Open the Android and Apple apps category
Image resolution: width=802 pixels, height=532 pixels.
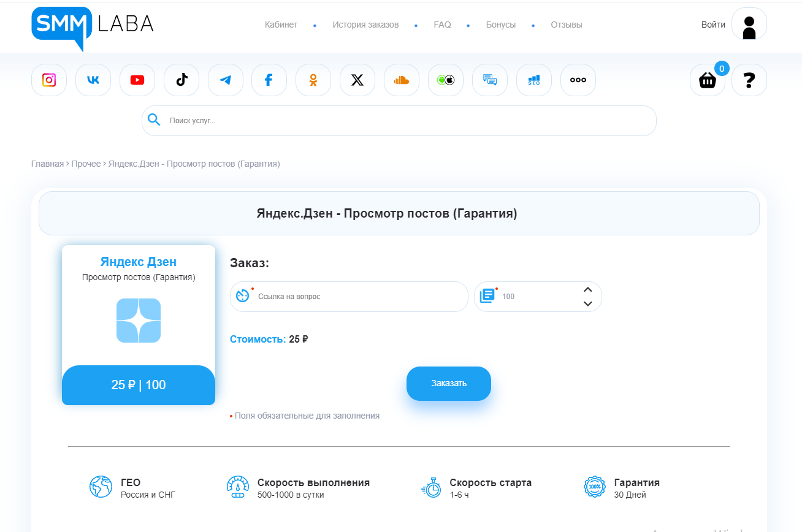click(446, 80)
